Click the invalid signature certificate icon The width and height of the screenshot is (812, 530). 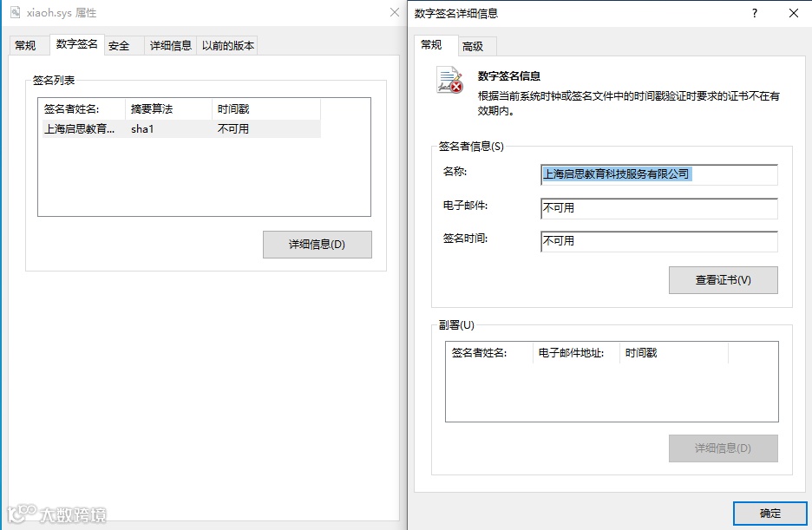click(449, 80)
